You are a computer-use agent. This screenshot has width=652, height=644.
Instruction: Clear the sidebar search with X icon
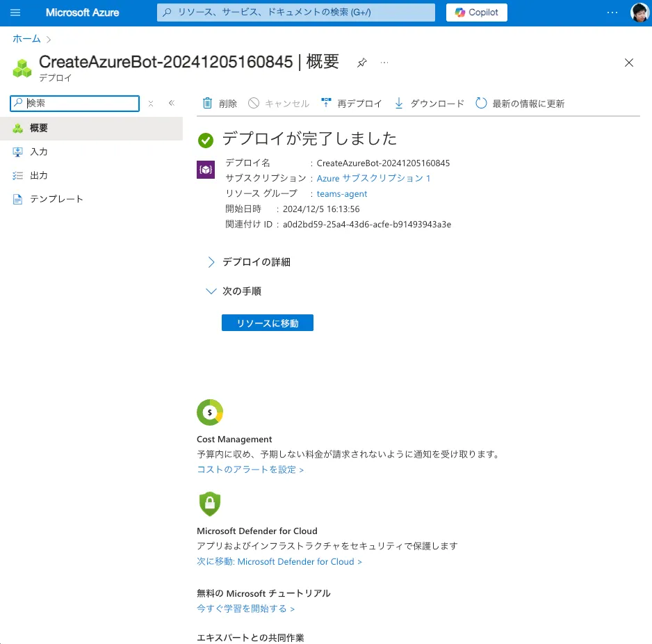coord(151,104)
